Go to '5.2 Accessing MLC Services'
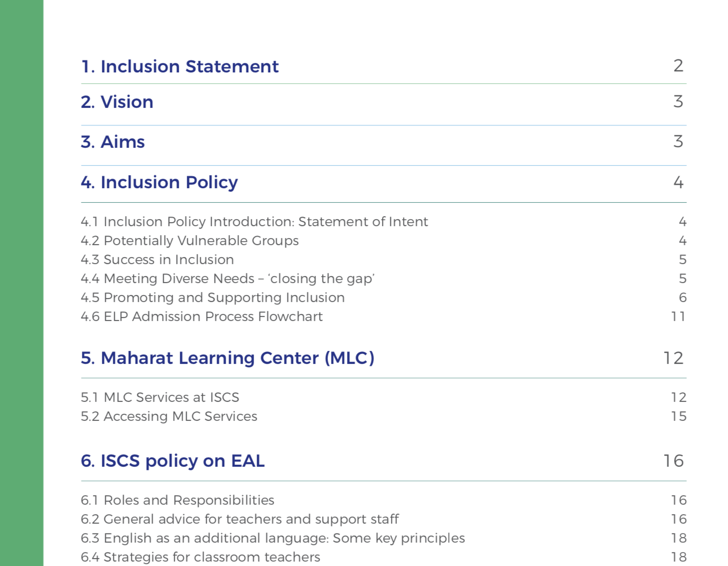Image resolution: width=728 pixels, height=566 pixels. pos(169,416)
